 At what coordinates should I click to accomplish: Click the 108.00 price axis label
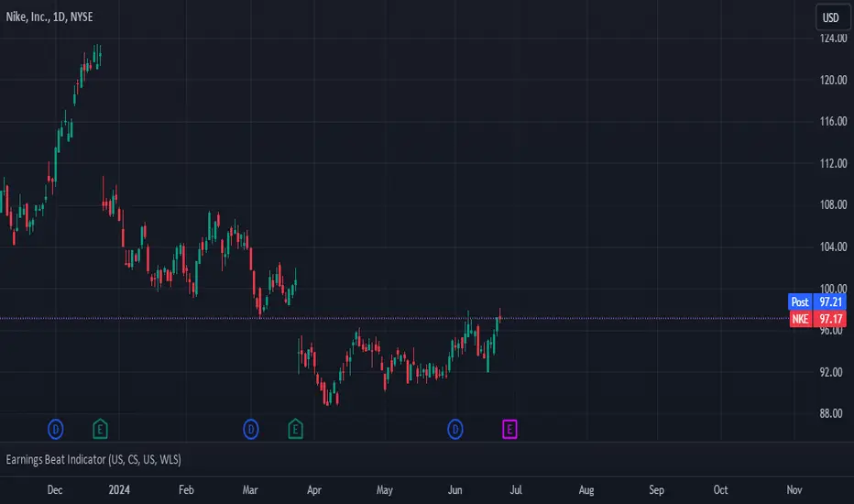(833, 205)
